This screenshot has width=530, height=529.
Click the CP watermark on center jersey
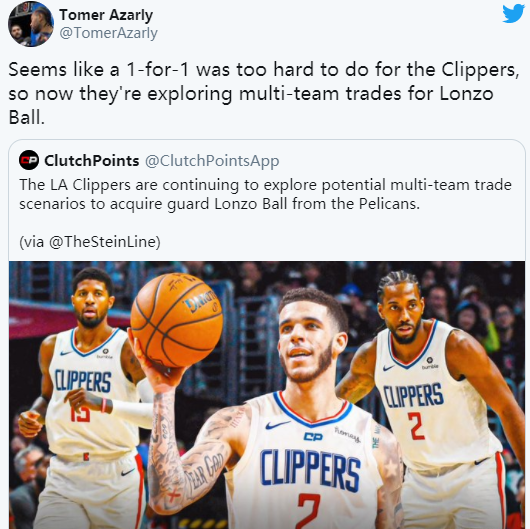[x=313, y=437]
